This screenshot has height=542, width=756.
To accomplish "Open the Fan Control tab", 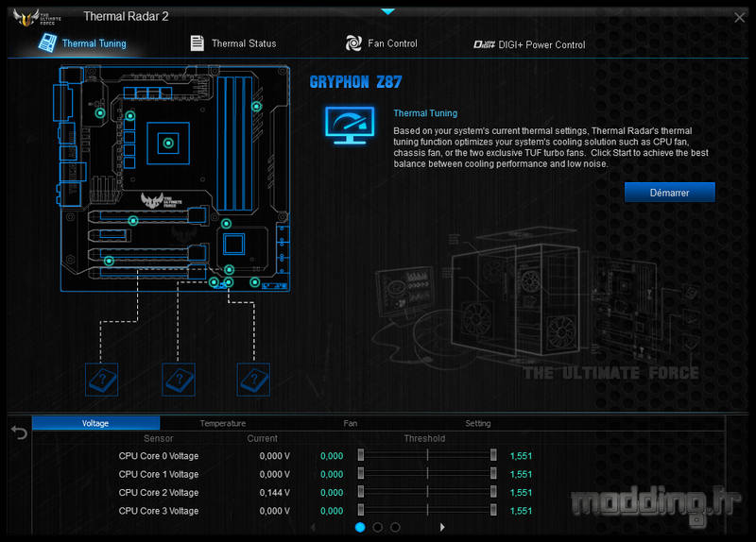I will coord(382,43).
